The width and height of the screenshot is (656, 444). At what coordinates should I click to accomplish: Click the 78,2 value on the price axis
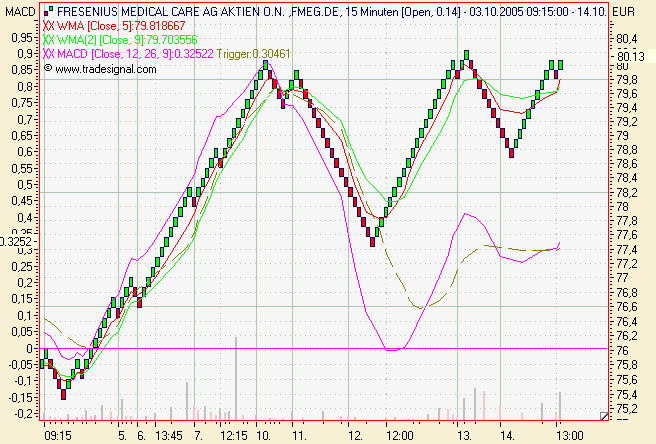click(x=627, y=192)
